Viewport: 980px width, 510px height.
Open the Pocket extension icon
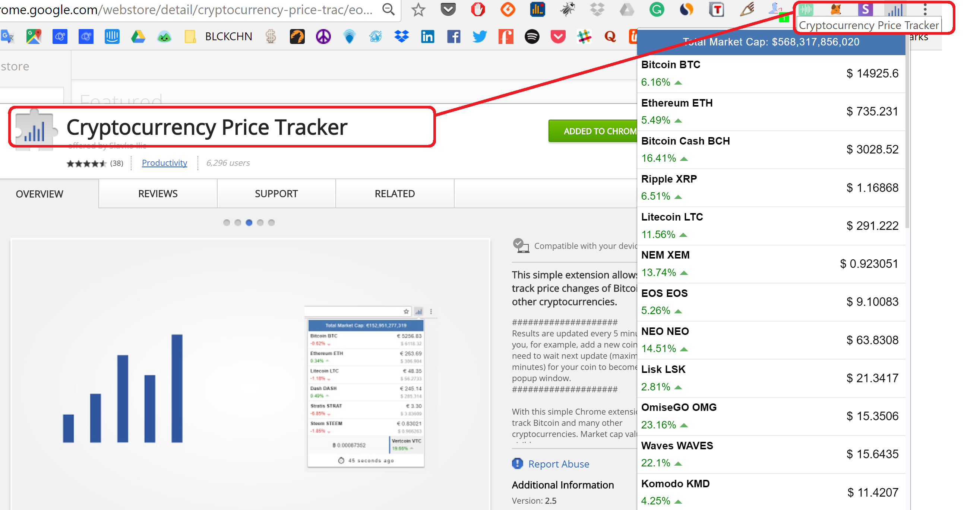click(448, 9)
